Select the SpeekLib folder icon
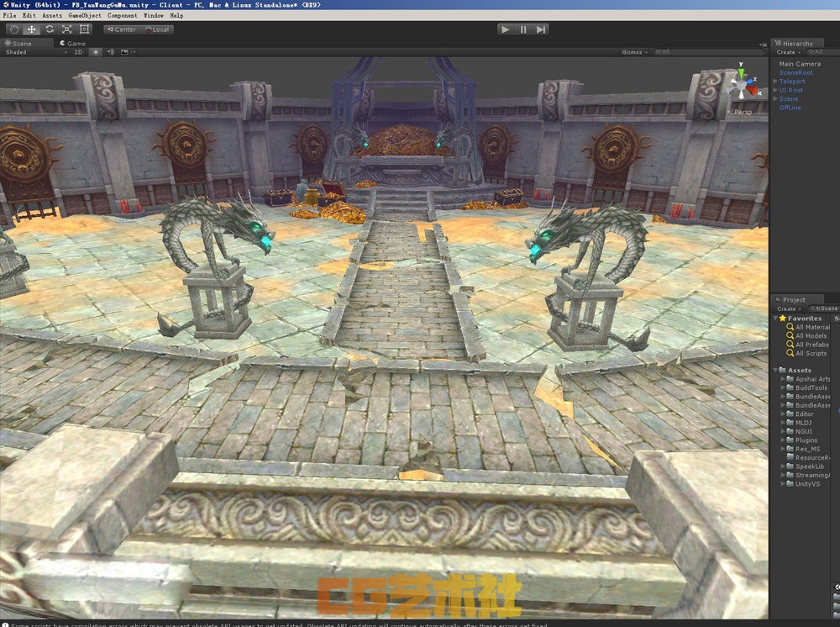Viewport: 840px width, 627px height. click(x=790, y=466)
